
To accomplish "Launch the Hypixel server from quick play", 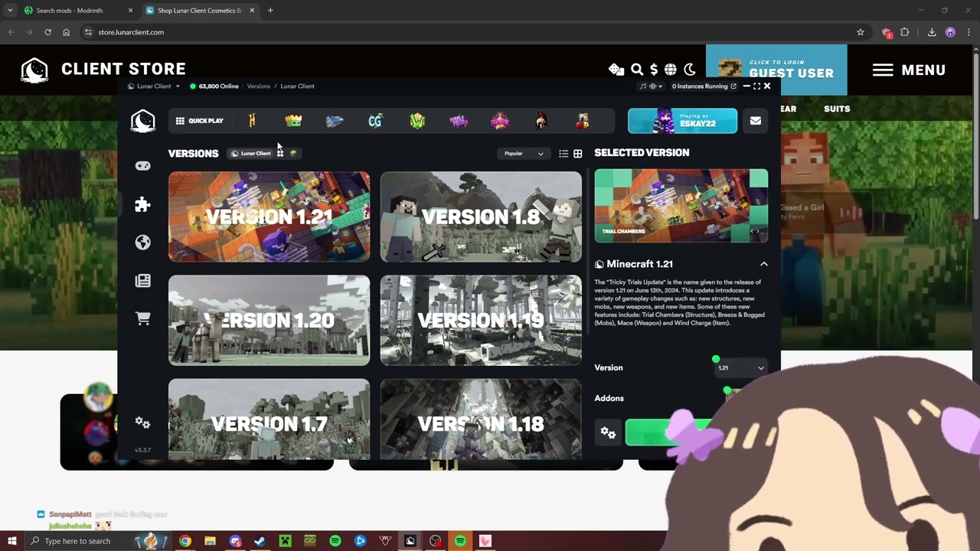I will pyautogui.click(x=252, y=121).
